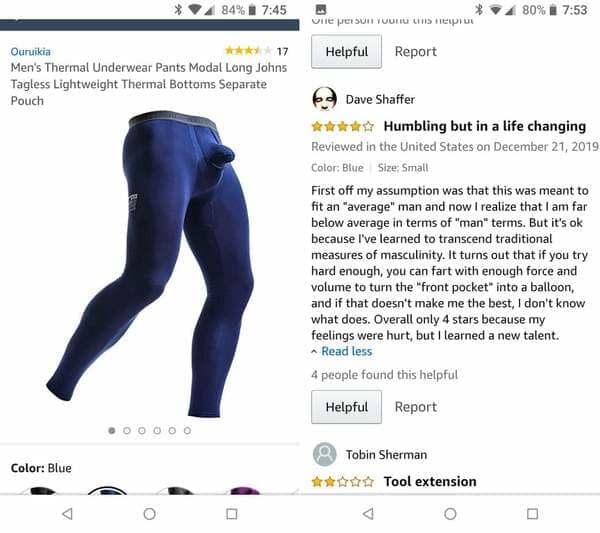Select the second image carousel dot
This screenshot has height=533, width=600.
click(127, 430)
